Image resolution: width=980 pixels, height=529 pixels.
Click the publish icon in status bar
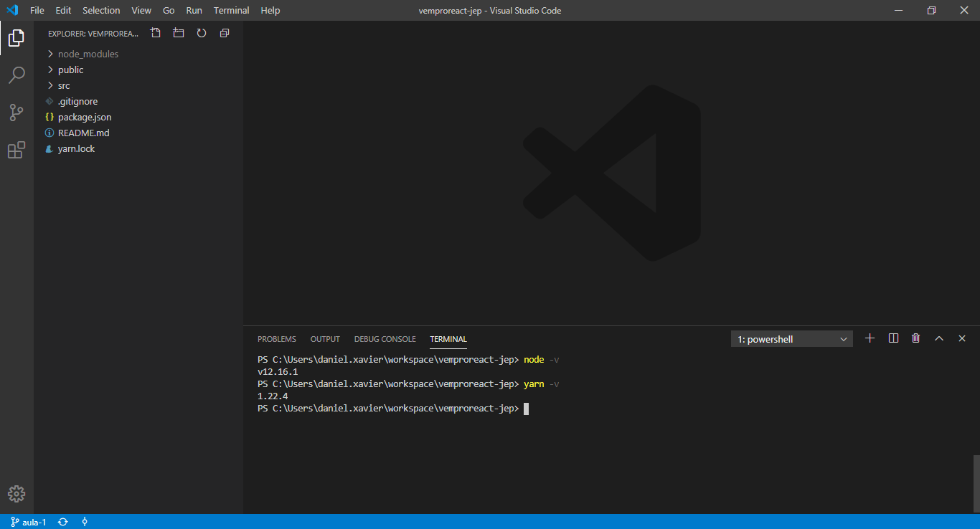tap(85, 522)
